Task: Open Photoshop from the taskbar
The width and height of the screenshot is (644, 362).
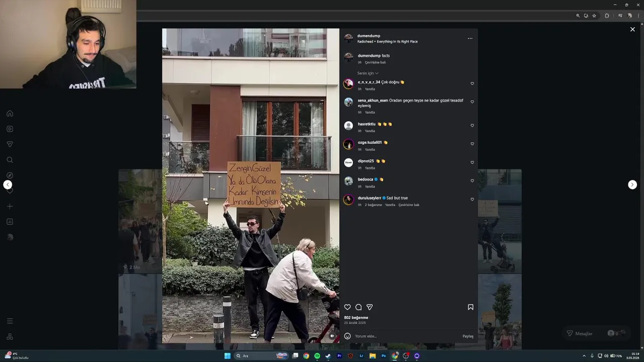Action: (x=383, y=356)
